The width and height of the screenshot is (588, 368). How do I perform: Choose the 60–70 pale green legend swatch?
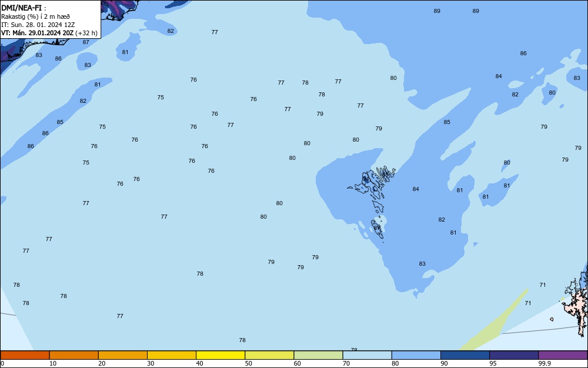(318, 355)
